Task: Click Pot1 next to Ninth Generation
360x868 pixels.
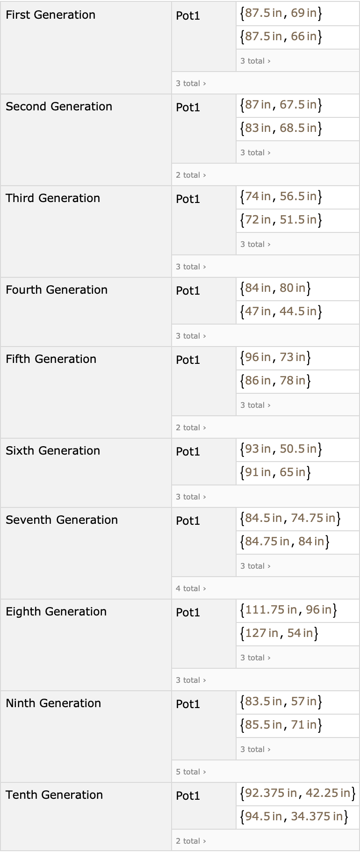Action: pos(188,704)
